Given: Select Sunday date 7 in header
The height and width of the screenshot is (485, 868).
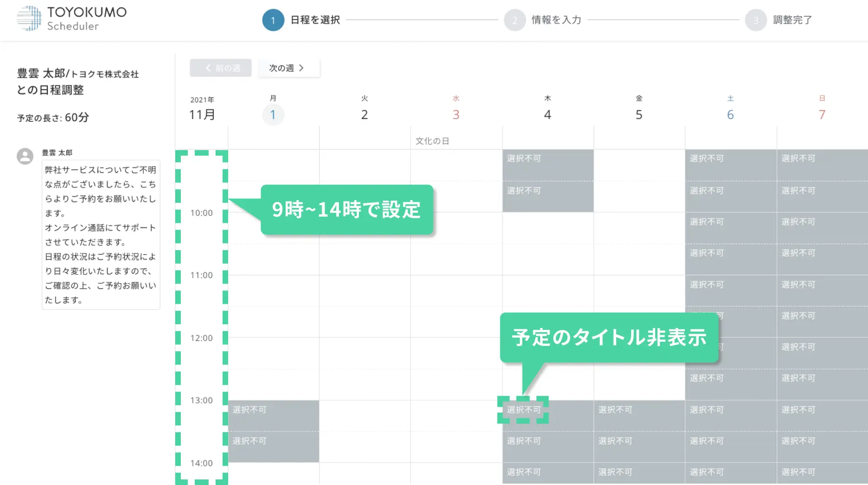Looking at the screenshot, I should point(822,114).
